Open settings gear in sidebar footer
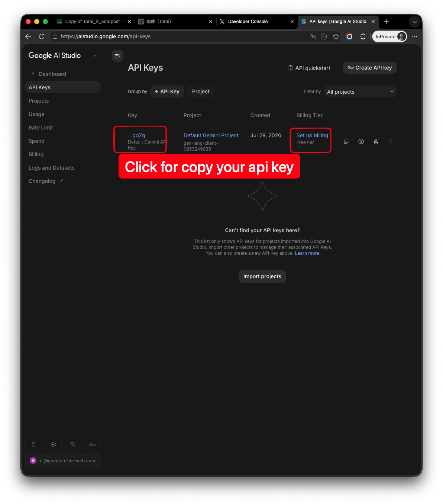The height and width of the screenshot is (504, 443). click(x=53, y=444)
